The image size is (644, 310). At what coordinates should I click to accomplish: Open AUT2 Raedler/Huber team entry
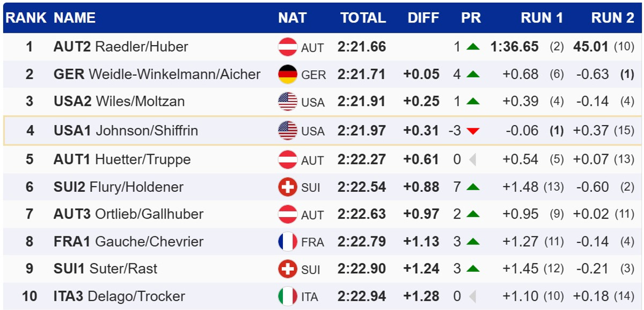[121, 47]
